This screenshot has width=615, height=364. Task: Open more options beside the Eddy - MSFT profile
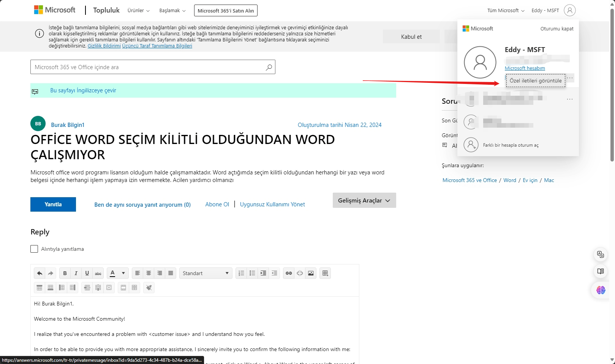coord(570,78)
